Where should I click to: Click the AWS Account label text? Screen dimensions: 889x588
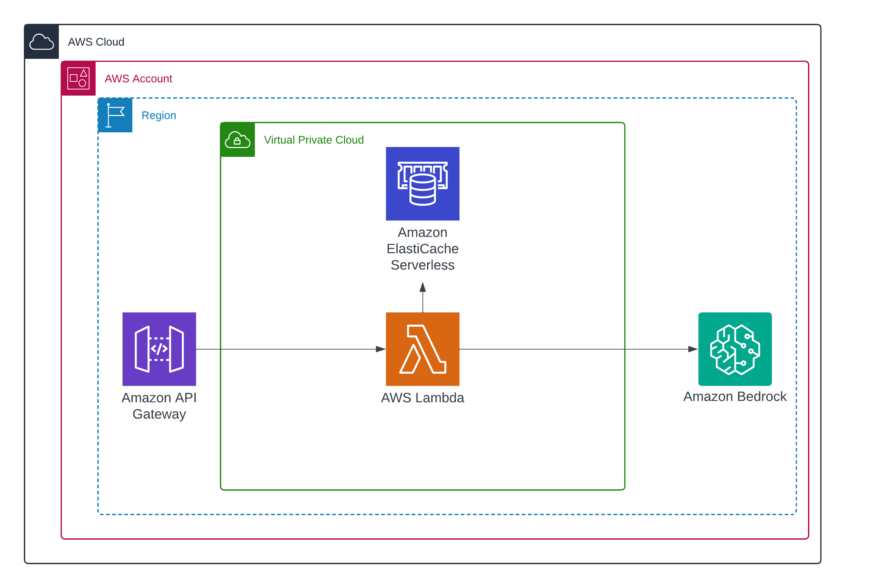138,79
